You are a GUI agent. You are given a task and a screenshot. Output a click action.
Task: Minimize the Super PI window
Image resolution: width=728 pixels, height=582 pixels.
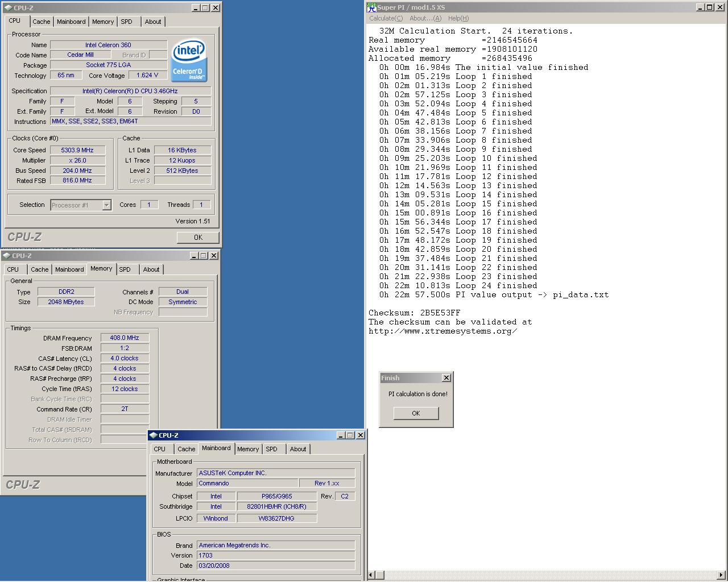[x=700, y=7]
